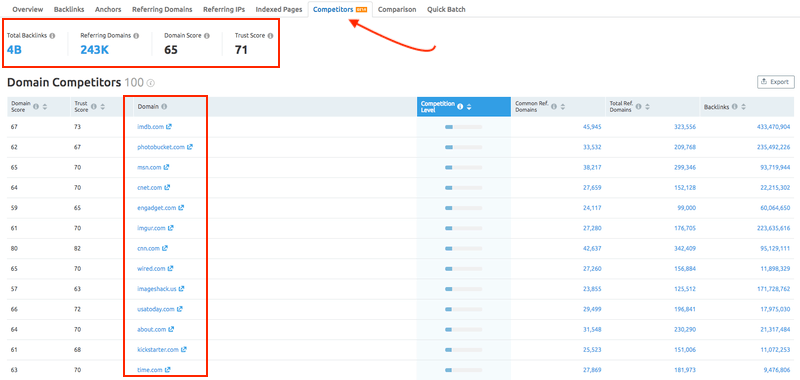Open external link icon beside cnn.com
The width and height of the screenshot is (800, 380).
[165, 248]
